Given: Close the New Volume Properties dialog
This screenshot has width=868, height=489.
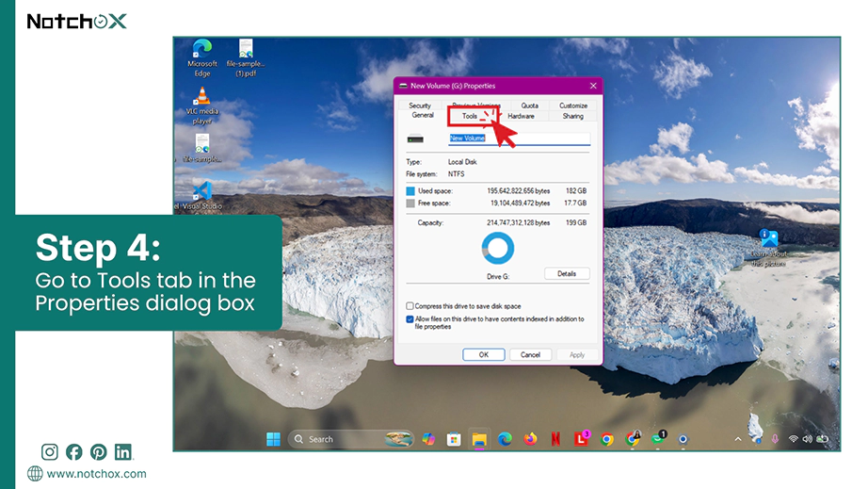Looking at the screenshot, I should (x=593, y=86).
